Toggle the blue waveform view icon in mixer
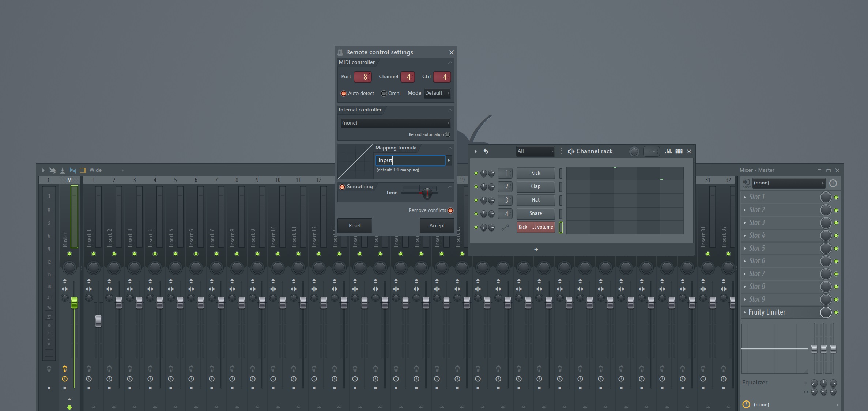868x411 pixels. 73,170
